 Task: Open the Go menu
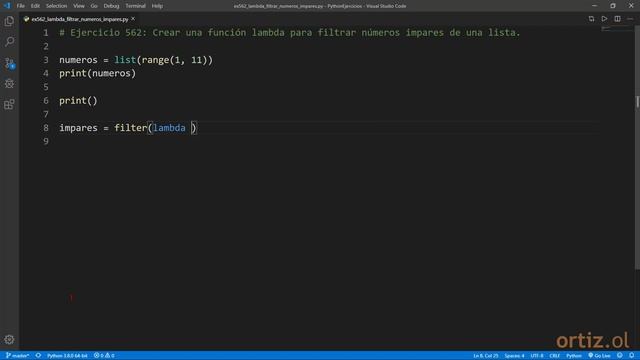[x=94, y=6]
